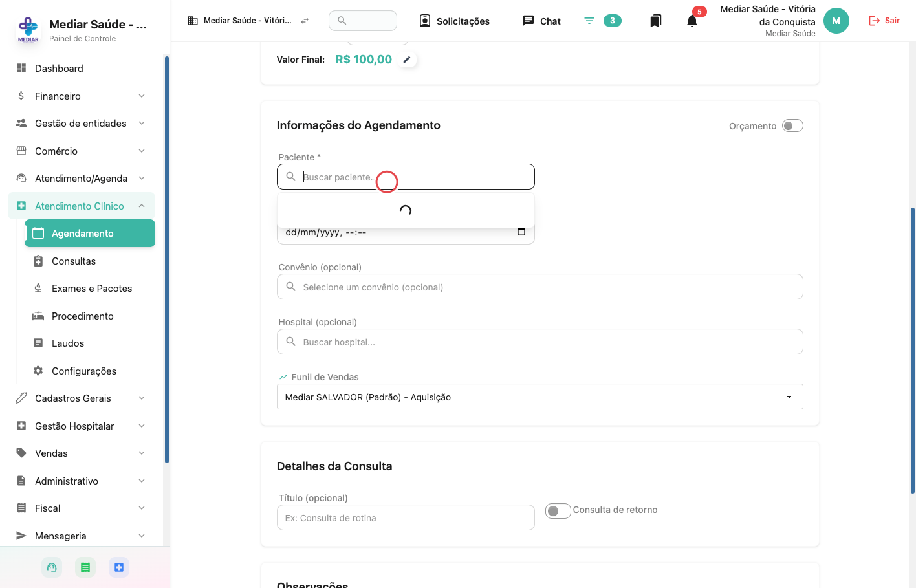Open the Funil de Vendas dropdown
Image resolution: width=916 pixels, height=588 pixels.
pyautogui.click(x=540, y=397)
